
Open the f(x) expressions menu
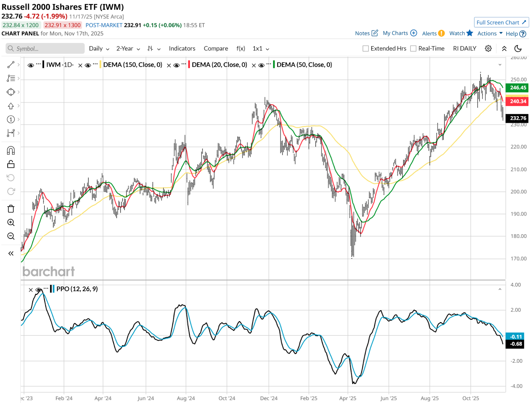241,49
